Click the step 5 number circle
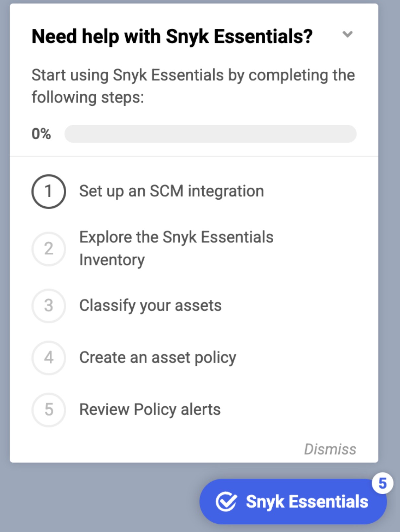This screenshot has width=400, height=532. coord(49,410)
